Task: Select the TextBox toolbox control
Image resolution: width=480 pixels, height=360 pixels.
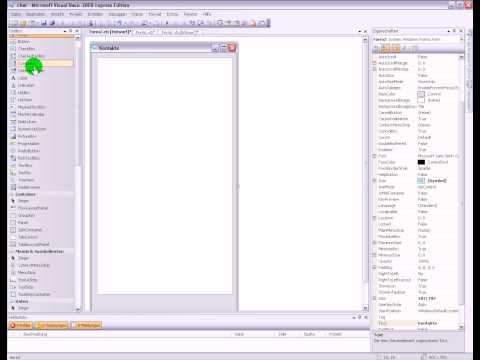Action: (x=41, y=165)
